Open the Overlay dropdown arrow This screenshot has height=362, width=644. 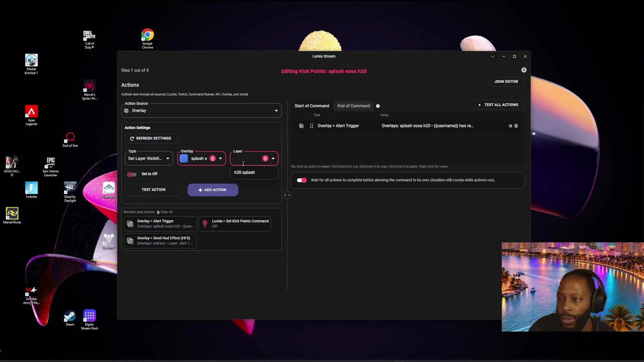pos(220,158)
